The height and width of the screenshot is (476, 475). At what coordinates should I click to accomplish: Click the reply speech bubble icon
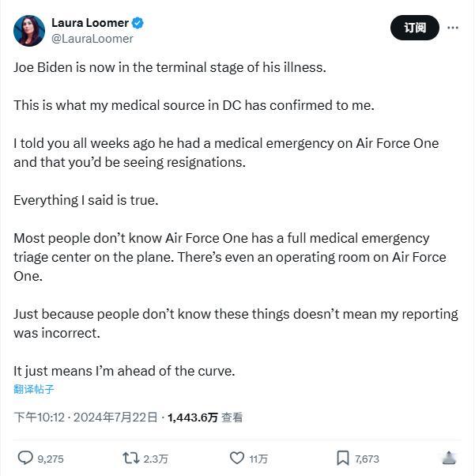[x=25, y=458]
